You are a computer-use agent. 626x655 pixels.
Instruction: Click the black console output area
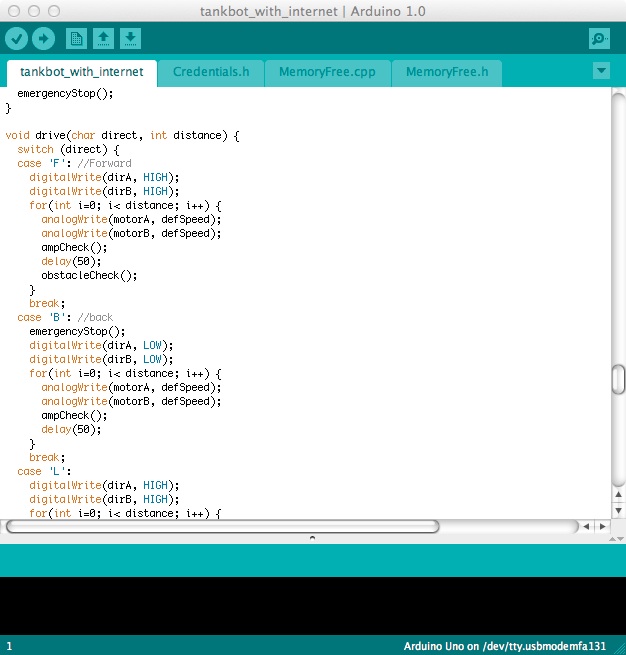(x=313, y=606)
